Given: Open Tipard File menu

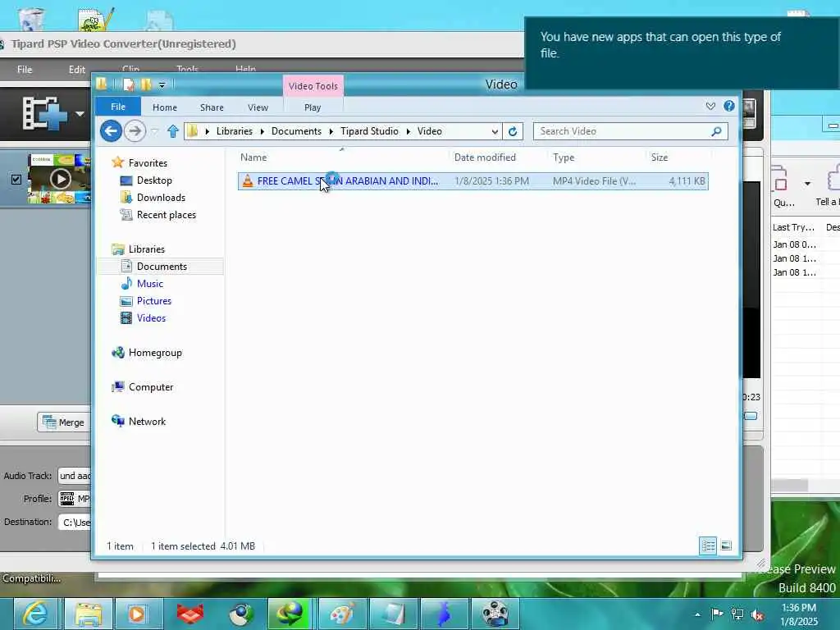Looking at the screenshot, I should point(25,69).
